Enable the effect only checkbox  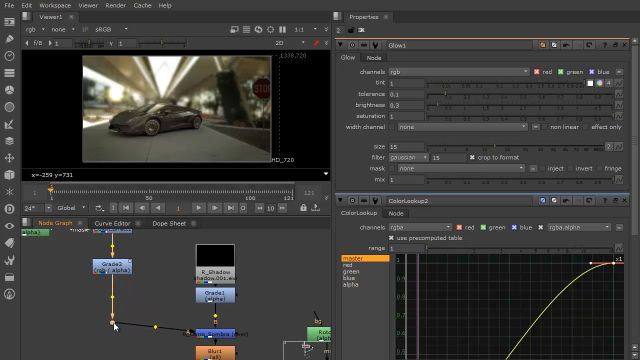[x=586, y=127]
